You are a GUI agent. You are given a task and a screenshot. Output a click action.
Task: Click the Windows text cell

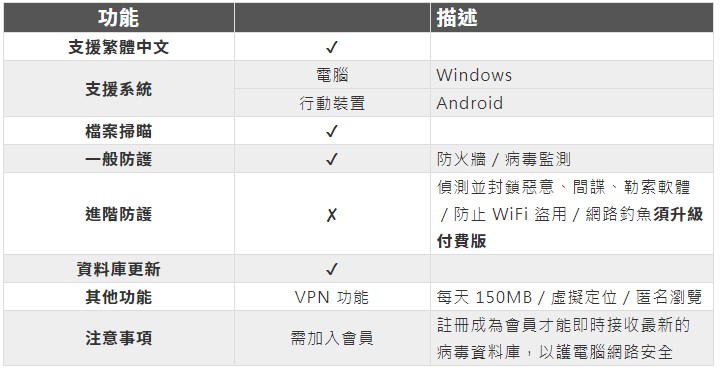(x=474, y=75)
